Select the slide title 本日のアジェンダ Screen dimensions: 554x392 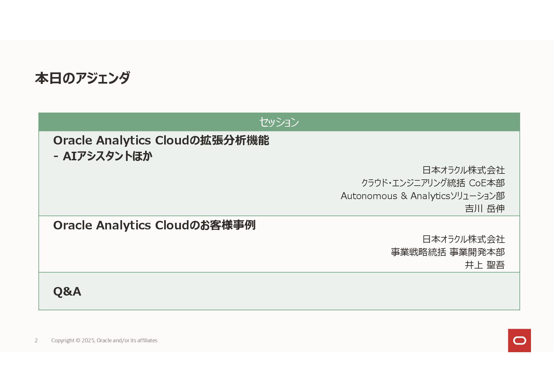(83, 78)
